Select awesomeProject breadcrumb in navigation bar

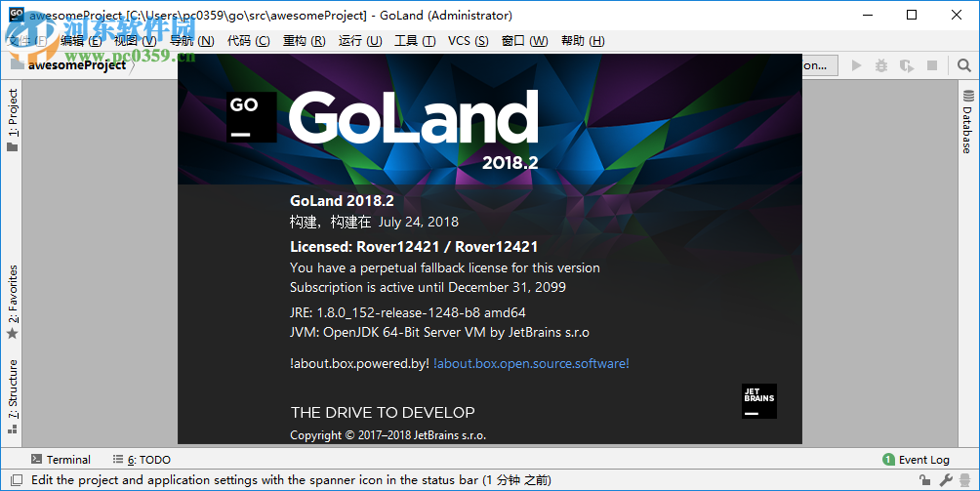[76, 65]
